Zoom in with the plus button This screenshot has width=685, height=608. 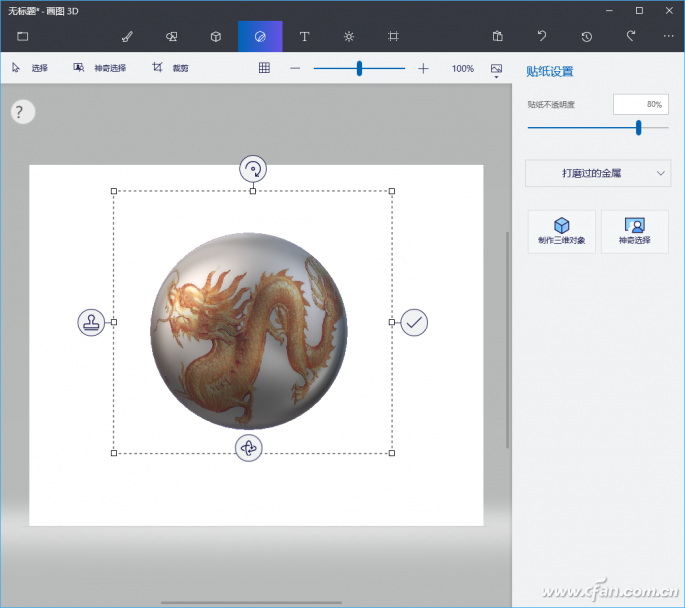click(423, 69)
